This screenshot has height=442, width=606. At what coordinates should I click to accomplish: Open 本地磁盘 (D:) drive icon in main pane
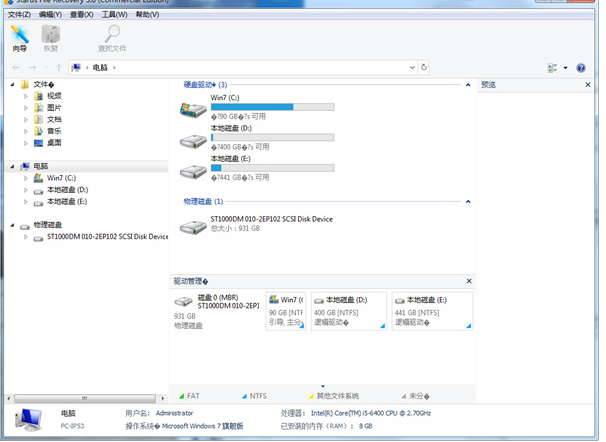pos(193,141)
